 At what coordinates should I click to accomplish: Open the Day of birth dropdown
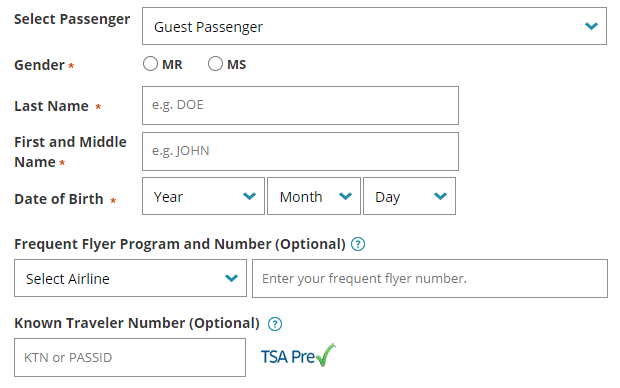click(409, 196)
